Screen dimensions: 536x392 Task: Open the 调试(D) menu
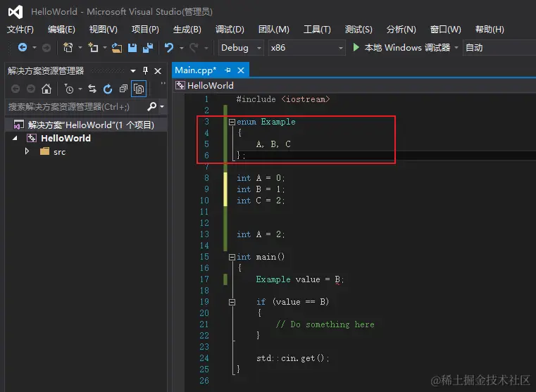[x=230, y=30]
